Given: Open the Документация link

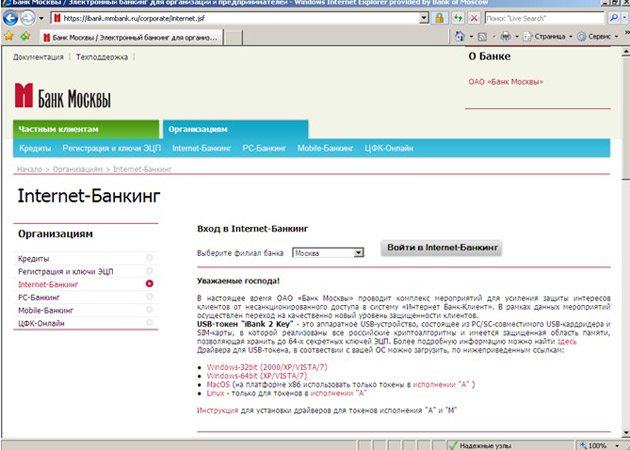Looking at the screenshot, I should point(38,57).
